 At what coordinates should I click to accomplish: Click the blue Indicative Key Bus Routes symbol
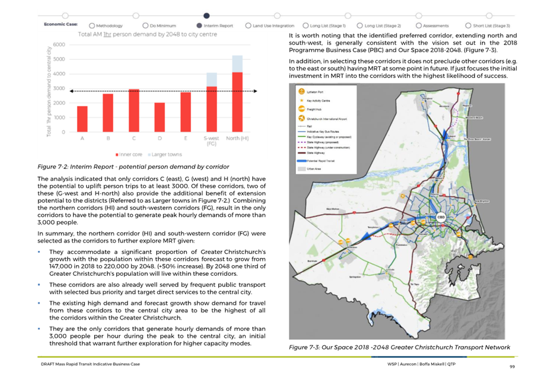(x=301, y=132)
